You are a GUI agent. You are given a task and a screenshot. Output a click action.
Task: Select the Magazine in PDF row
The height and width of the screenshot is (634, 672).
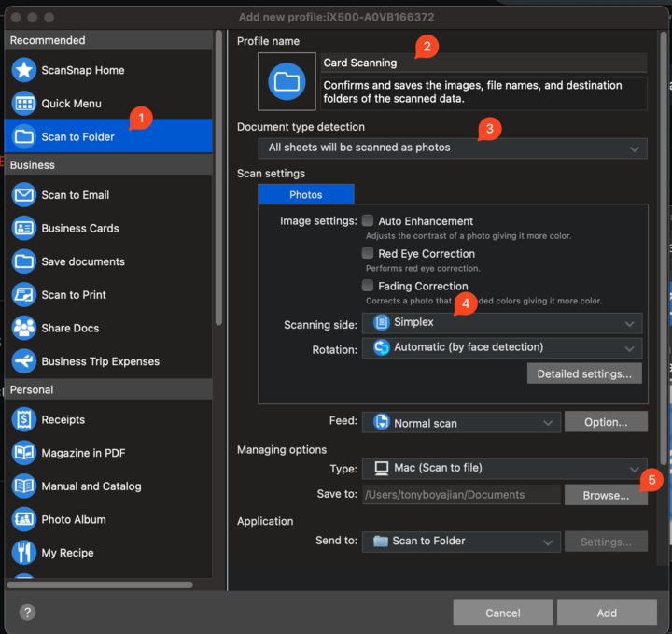[x=108, y=453]
